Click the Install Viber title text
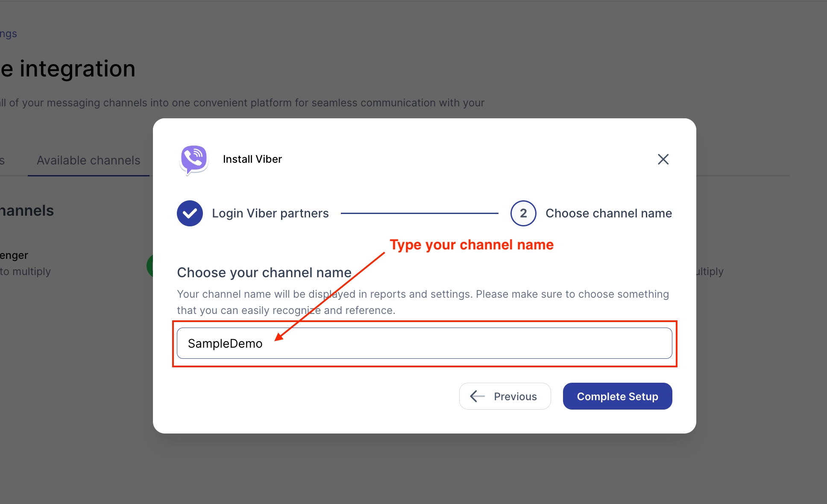The width and height of the screenshot is (827, 504). 252,159
